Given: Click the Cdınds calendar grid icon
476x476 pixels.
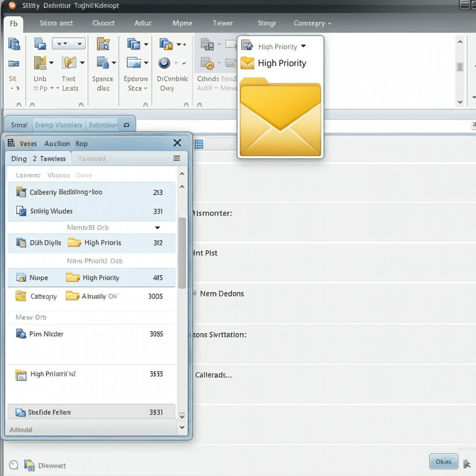Looking at the screenshot, I should [x=207, y=44].
